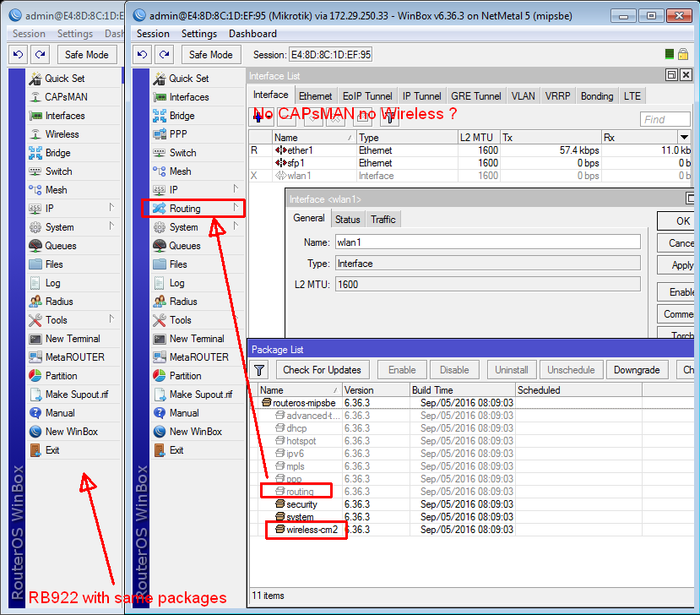This screenshot has width=700, height=615.
Task: Expand Routing submenu in right WinBox sidebar
Action: [236, 207]
